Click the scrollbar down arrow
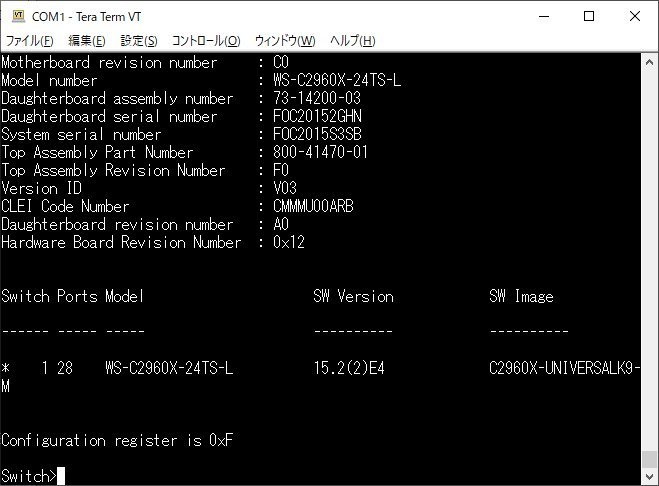 pyautogui.click(x=649, y=477)
